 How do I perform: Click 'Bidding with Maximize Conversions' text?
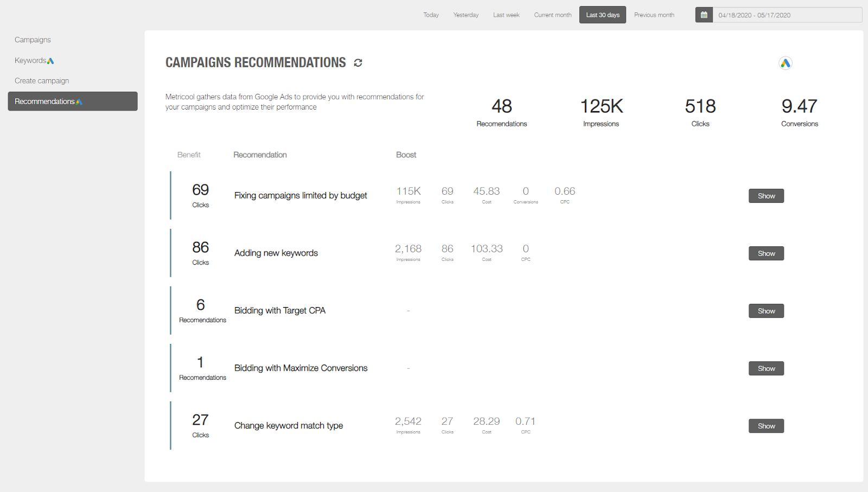point(301,368)
